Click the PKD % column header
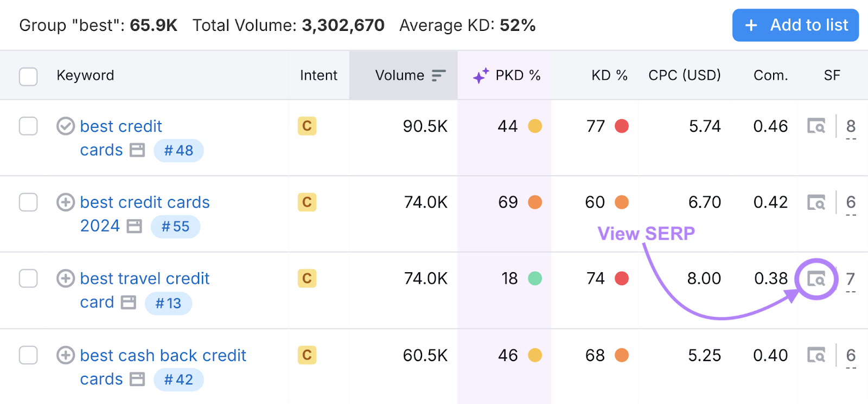The image size is (868, 404). click(x=517, y=75)
